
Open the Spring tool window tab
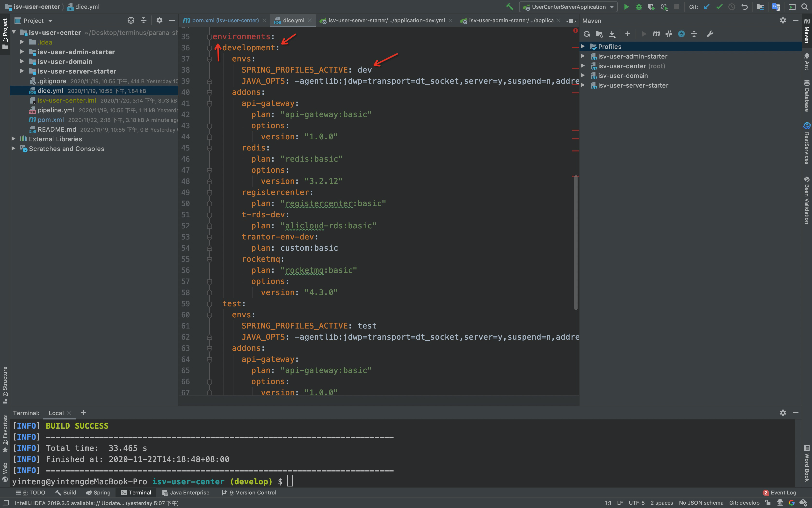pos(98,493)
